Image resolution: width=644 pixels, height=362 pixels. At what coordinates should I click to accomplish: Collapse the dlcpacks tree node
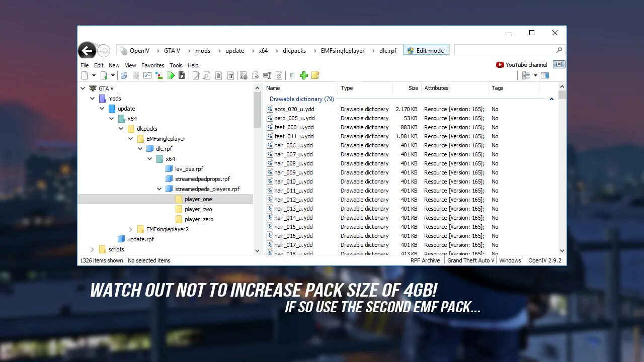click(x=121, y=129)
